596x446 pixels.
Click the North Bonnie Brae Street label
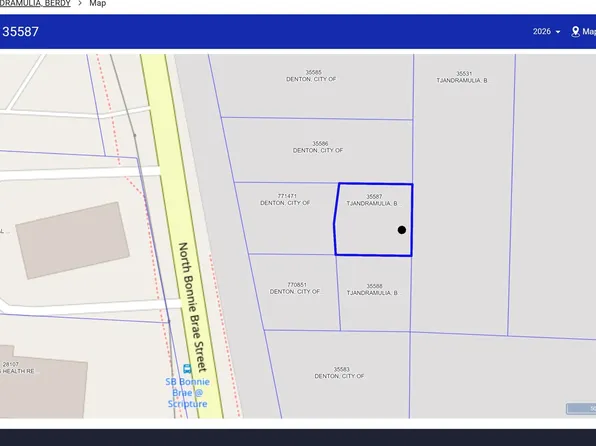(x=192, y=307)
